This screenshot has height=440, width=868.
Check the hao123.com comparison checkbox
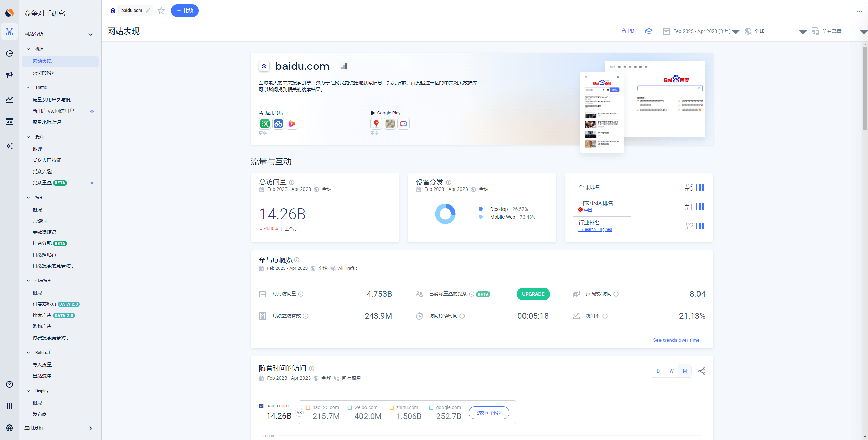coord(308,408)
